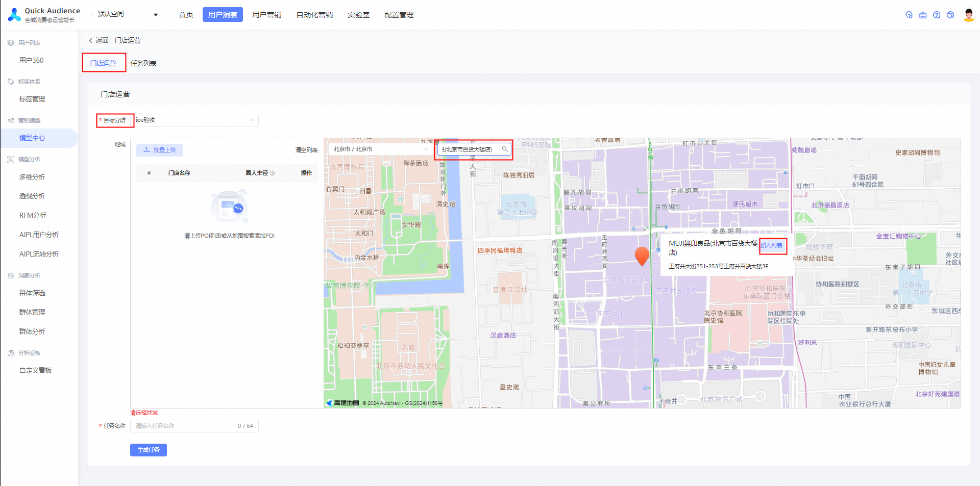Open 标签管理 in the sidebar
This screenshot has height=486, width=980.
[32, 99]
